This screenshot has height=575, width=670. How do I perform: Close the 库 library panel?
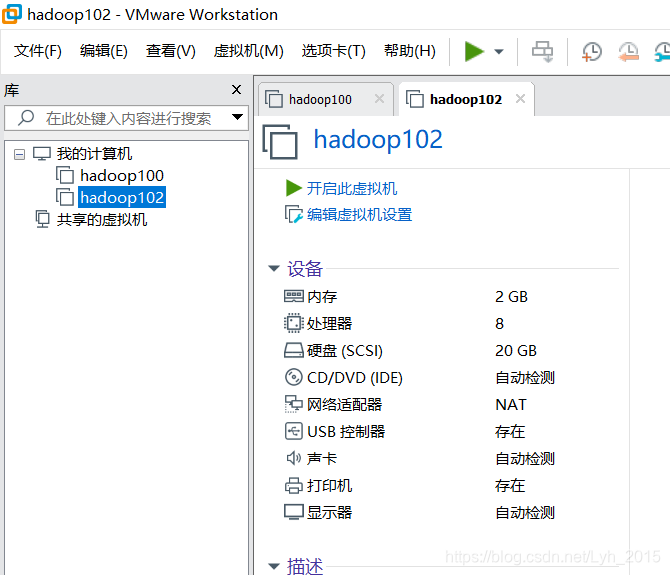[236, 90]
